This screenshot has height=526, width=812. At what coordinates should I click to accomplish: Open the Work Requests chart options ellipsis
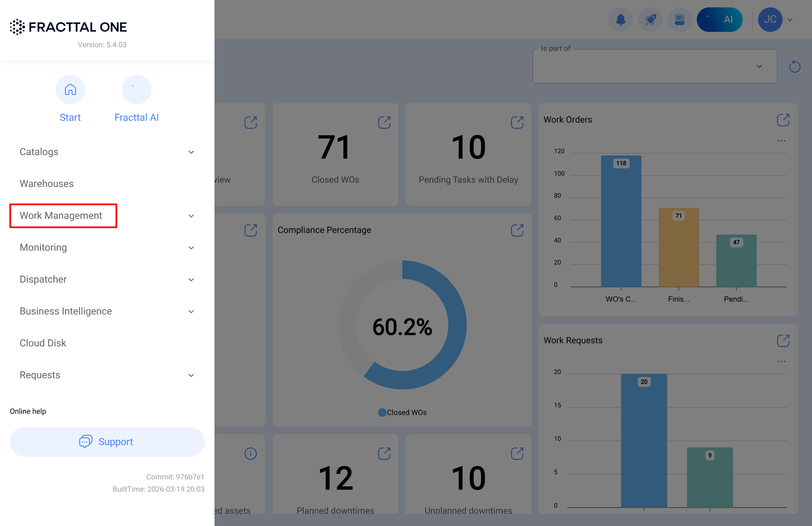(781, 361)
